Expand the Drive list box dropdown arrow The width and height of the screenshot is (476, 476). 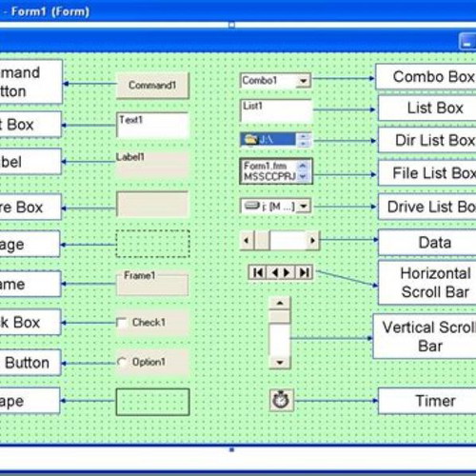(304, 206)
